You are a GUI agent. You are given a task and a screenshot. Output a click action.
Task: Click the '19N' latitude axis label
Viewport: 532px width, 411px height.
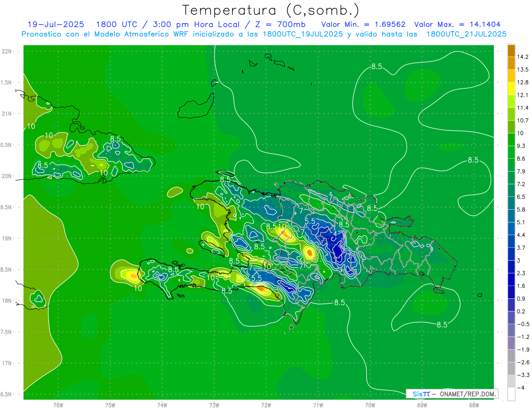(x=6, y=239)
